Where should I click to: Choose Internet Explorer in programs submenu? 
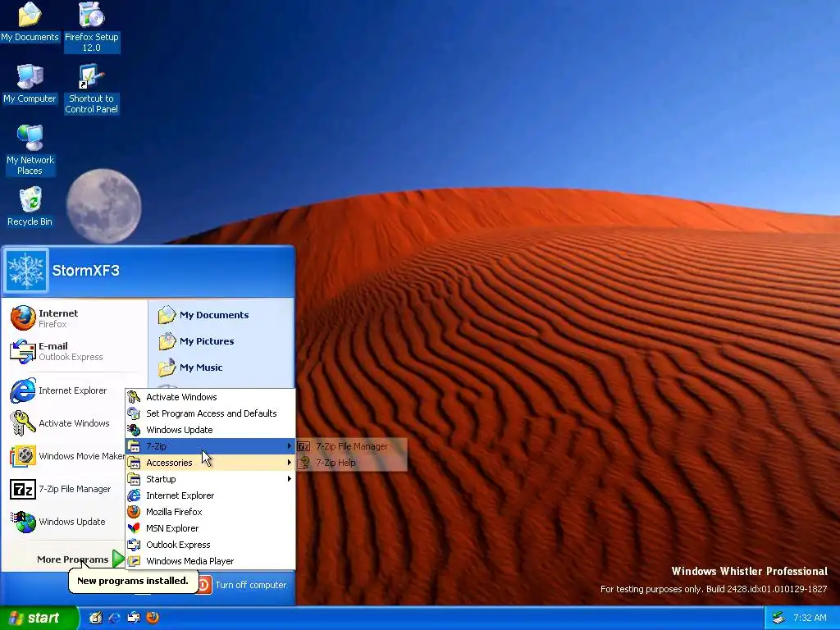click(210, 495)
